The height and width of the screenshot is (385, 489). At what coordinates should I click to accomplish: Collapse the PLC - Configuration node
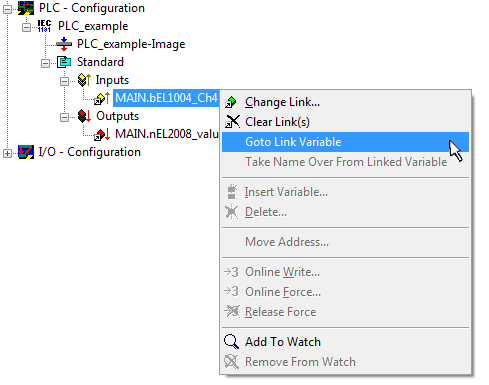point(7,9)
